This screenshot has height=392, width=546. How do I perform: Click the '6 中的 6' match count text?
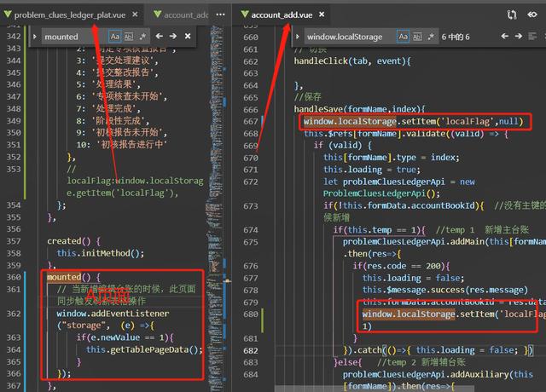[456, 37]
